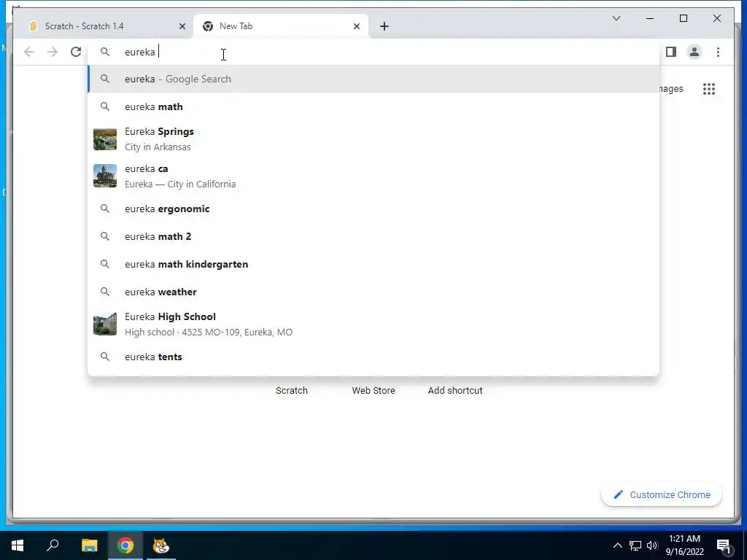Click the Eureka High School thumbnail
This screenshot has height=560, width=747.
(x=105, y=324)
